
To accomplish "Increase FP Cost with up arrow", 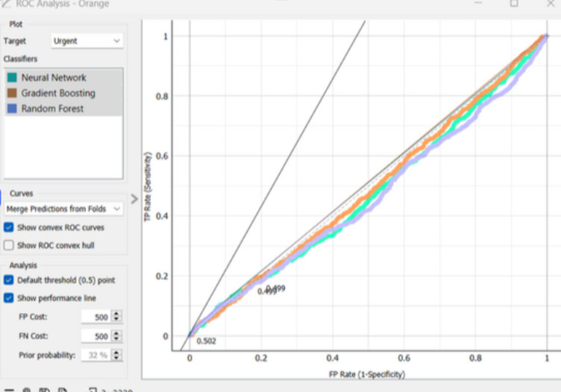I will click(x=116, y=314).
